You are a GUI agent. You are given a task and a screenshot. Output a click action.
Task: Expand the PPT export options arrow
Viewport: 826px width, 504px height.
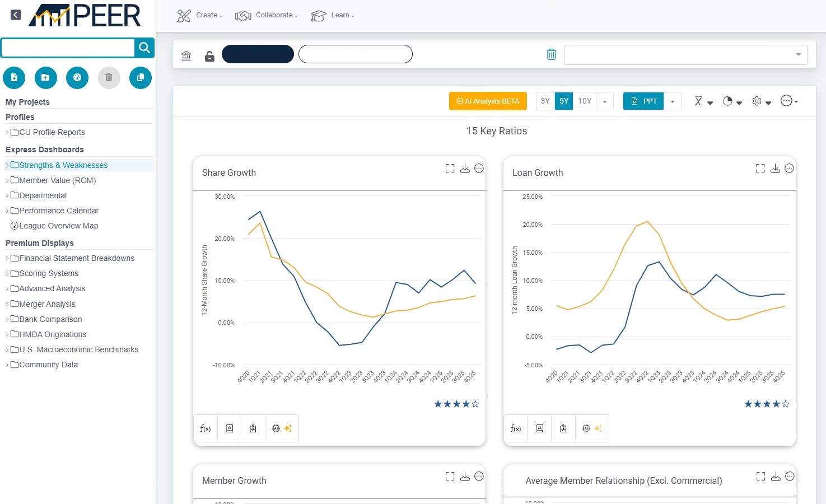[x=673, y=101]
